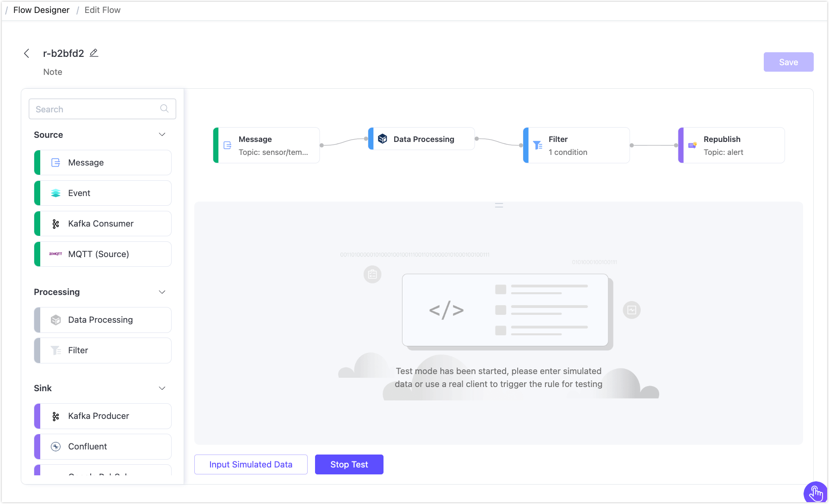The image size is (829, 504).
Task: Collapse the Sink section chevron
Action: point(162,388)
